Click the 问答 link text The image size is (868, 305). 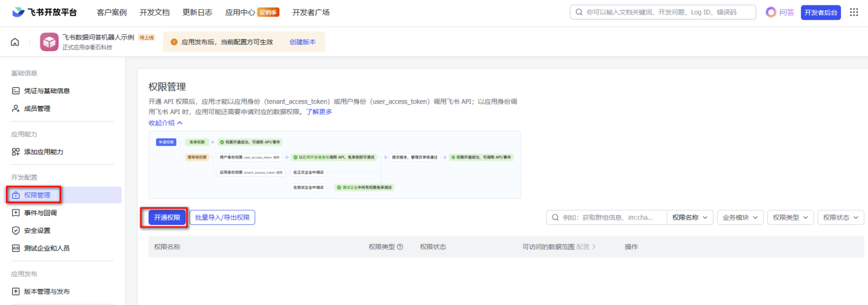click(x=787, y=12)
